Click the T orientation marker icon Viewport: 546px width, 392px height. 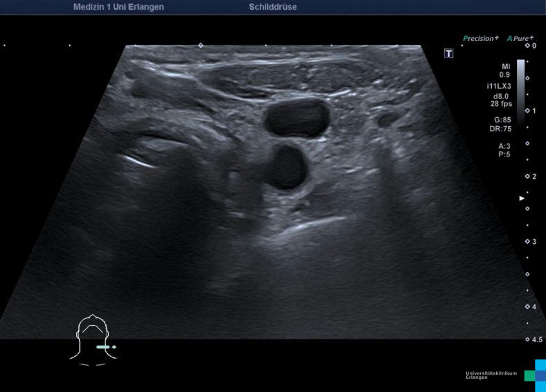(448, 53)
